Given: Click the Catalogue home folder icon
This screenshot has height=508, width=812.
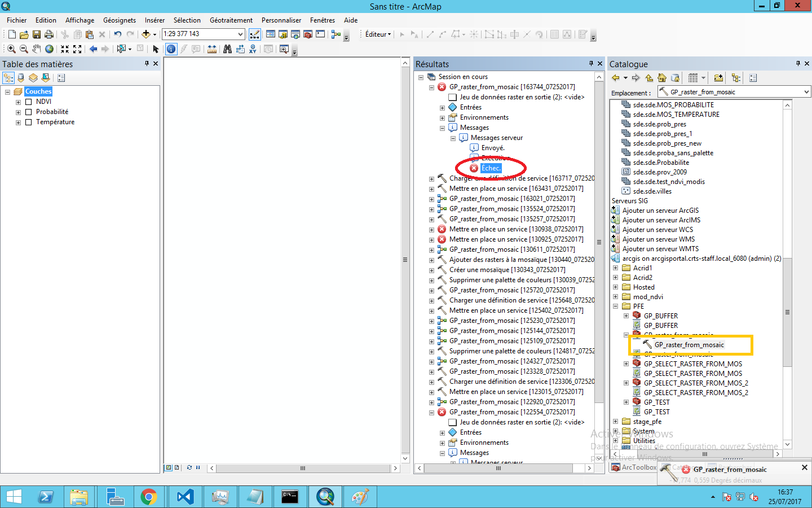Looking at the screenshot, I should click(x=662, y=78).
